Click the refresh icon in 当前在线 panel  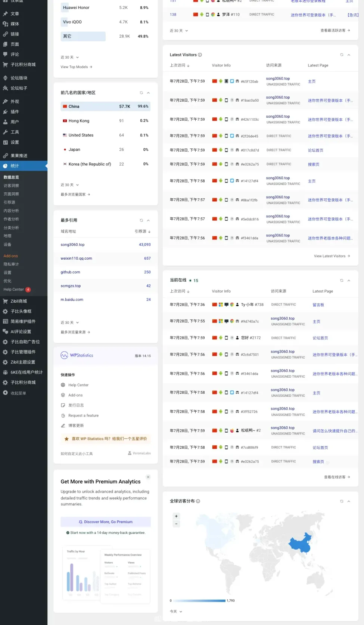[341, 281]
